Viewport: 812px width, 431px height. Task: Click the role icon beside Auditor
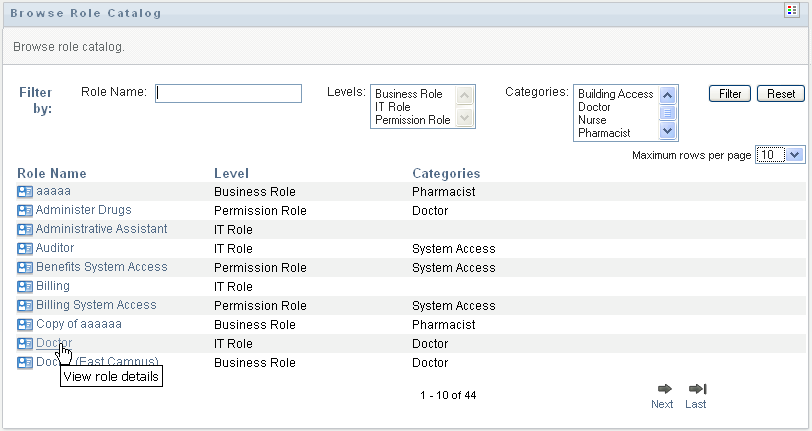coord(25,249)
